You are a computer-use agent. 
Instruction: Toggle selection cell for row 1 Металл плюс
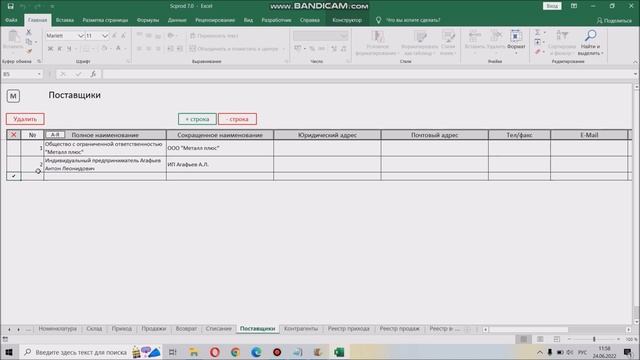click(x=13, y=148)
